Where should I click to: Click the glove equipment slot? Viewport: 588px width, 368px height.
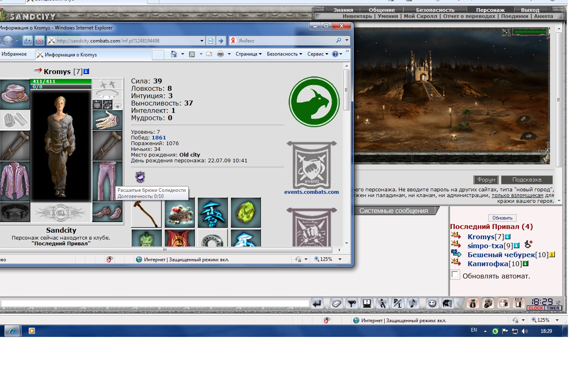point(107,120)
